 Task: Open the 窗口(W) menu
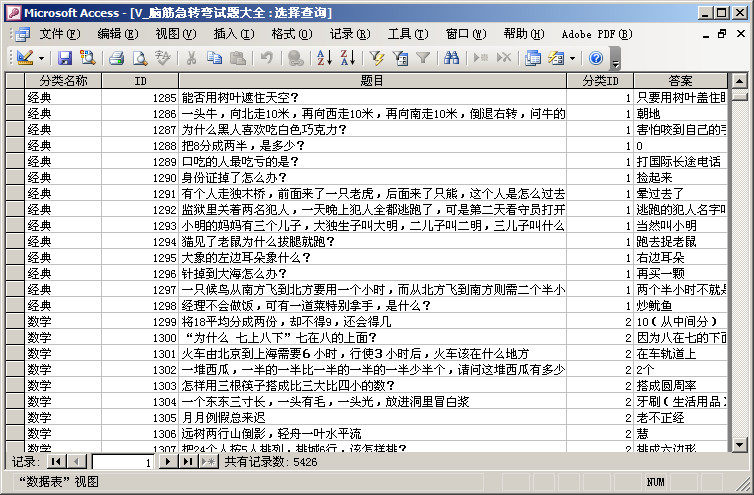tap(465, 34)
